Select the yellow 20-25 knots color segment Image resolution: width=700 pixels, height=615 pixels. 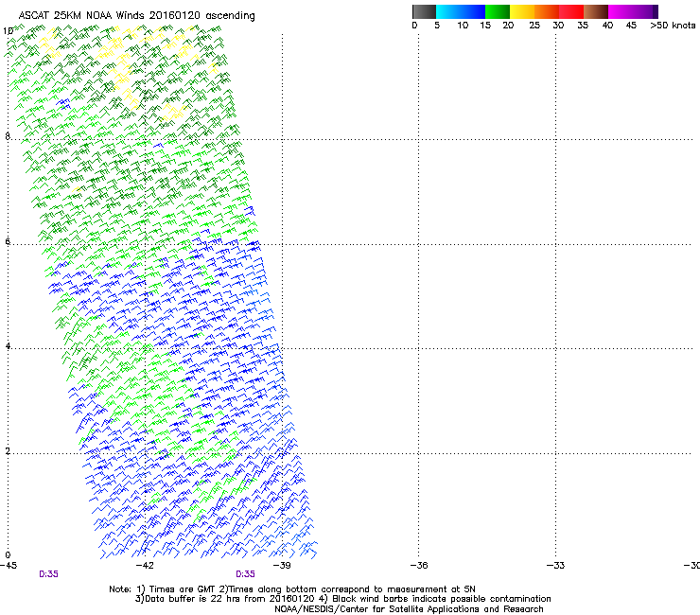tap(522, 11)
